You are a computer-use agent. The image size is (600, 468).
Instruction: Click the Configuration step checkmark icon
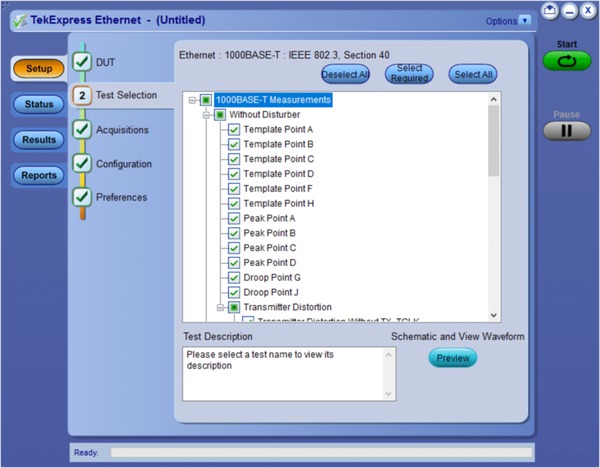83,164
